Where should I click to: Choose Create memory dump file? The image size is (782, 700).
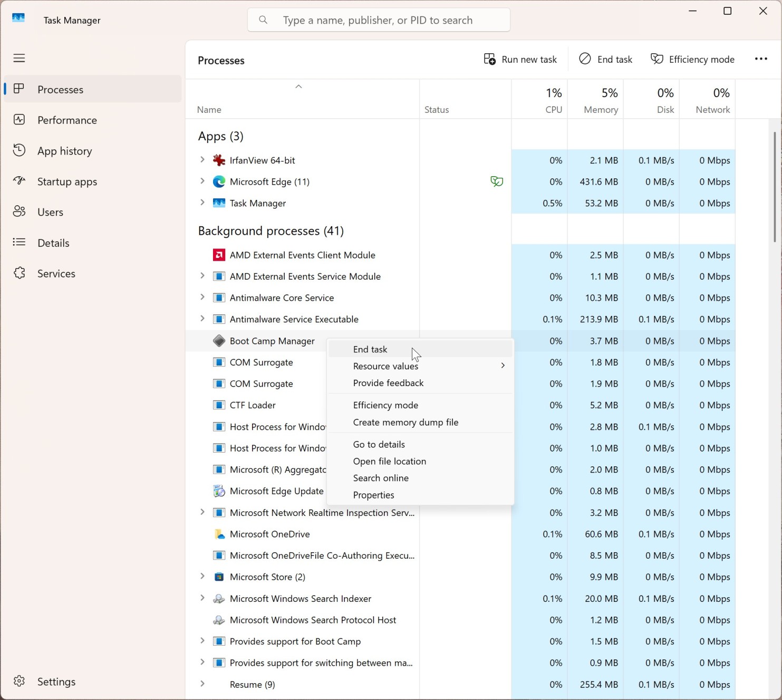pos(420,422)
